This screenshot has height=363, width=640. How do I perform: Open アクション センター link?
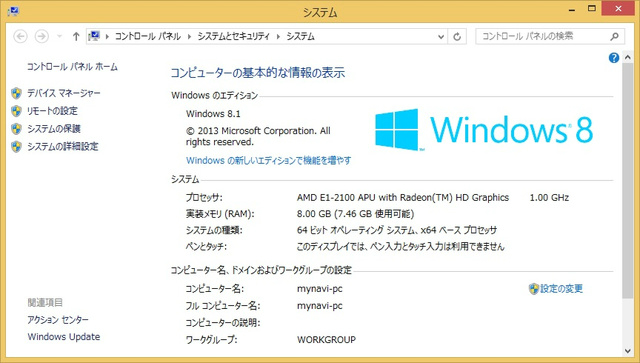pyautogui.click(x=58, y=320)
